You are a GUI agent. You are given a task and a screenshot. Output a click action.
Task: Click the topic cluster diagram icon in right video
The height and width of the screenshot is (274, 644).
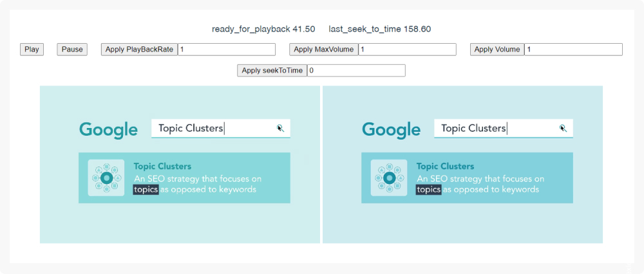[389, 178]
